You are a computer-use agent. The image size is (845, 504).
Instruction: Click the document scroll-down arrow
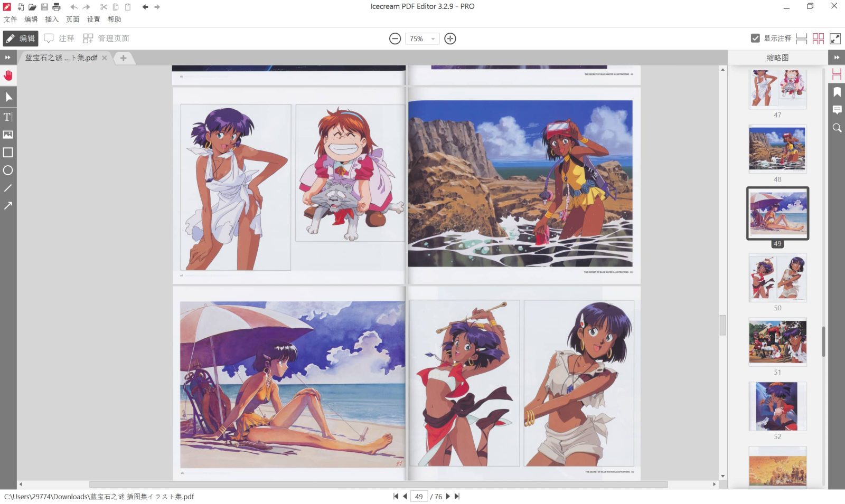pyautogui.click(x=722, y=477)
